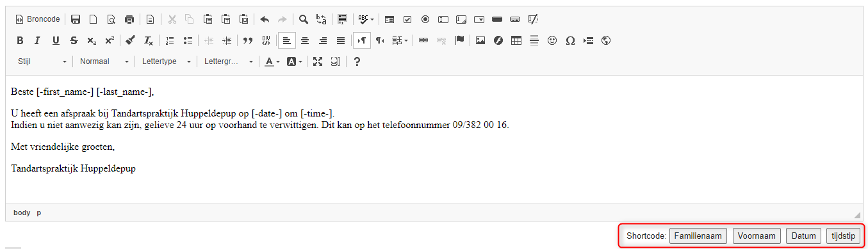Insert a textarea field
The image size is (868, 249).
click(x=461, y=19)
